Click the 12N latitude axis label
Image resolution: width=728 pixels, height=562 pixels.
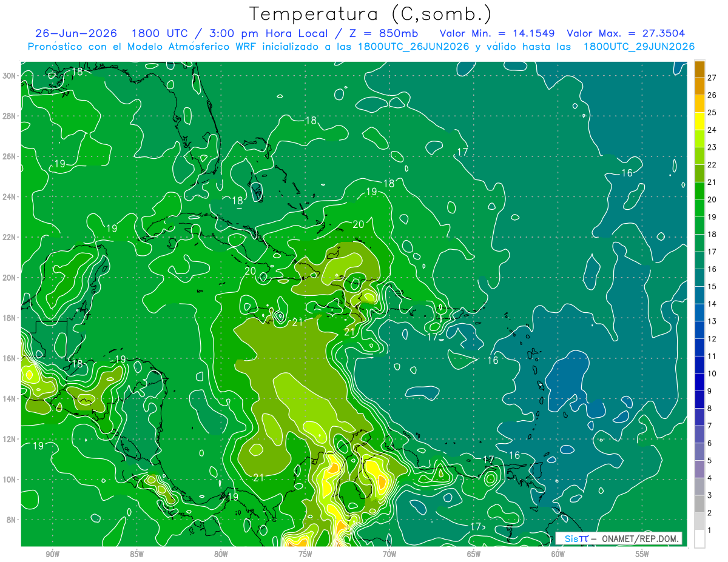(9, 439)
